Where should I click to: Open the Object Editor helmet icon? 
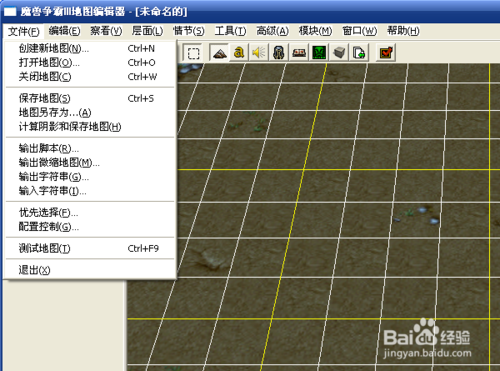click(x=279, y=53)
